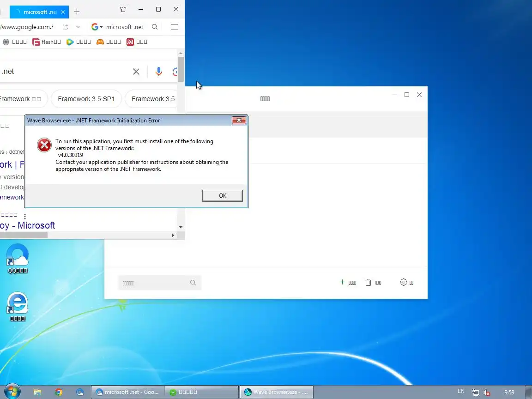Select the Framework 3.5 suggestion chip
The height and width of the screenshot is (399, 532).
152,99
